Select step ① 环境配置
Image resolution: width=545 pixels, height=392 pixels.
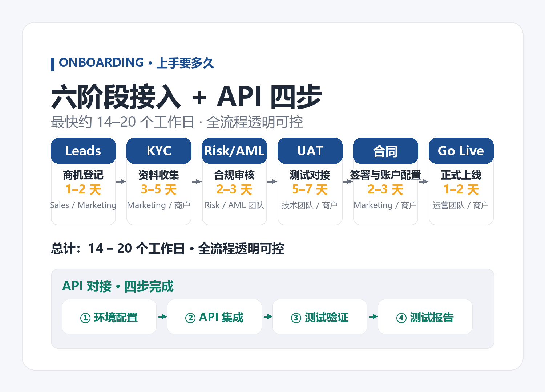pos(109,317)
